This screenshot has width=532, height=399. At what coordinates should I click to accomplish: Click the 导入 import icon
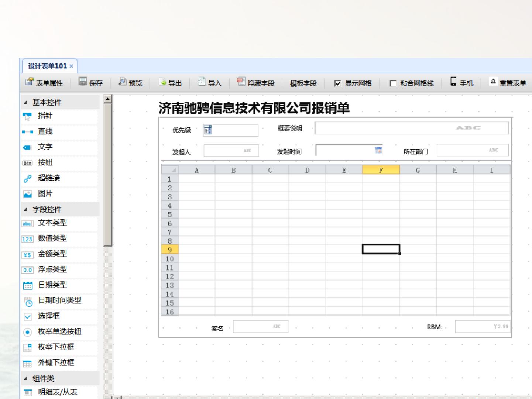pyautogui.click(x=202, y=82)
